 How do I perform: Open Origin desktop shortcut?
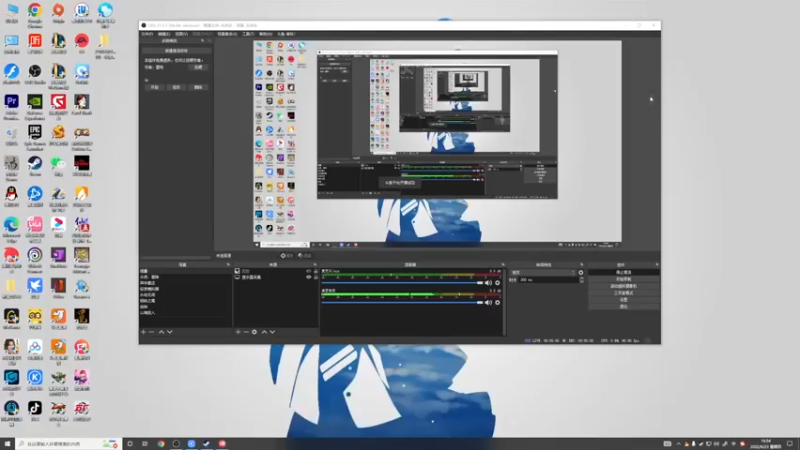coord(58,14)
